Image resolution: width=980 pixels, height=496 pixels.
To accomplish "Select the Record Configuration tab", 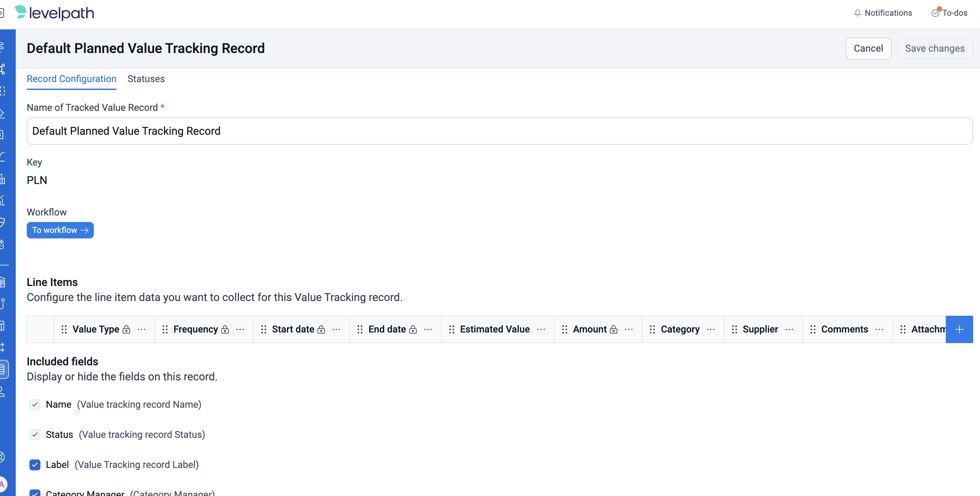I will [x=72, y=79].
